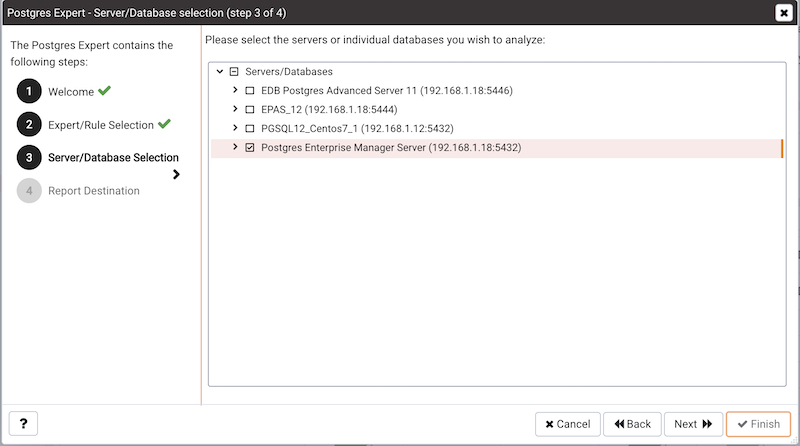Click the green checkmark beside Welcome
This screenshot has height=446, width=800.
pyautogui.click(x=105, y=91)
